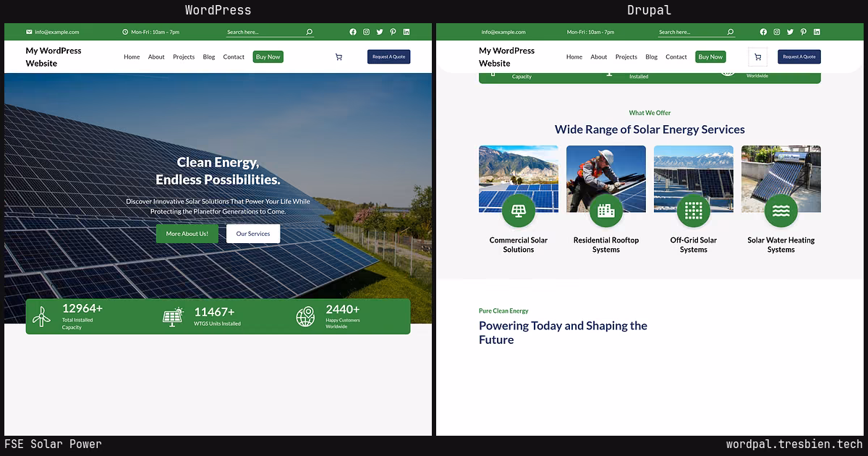Screen dimensions: 868x456
Task: Click the Residential Rooftop Systems round icon
Action: [x=606, y=211]
